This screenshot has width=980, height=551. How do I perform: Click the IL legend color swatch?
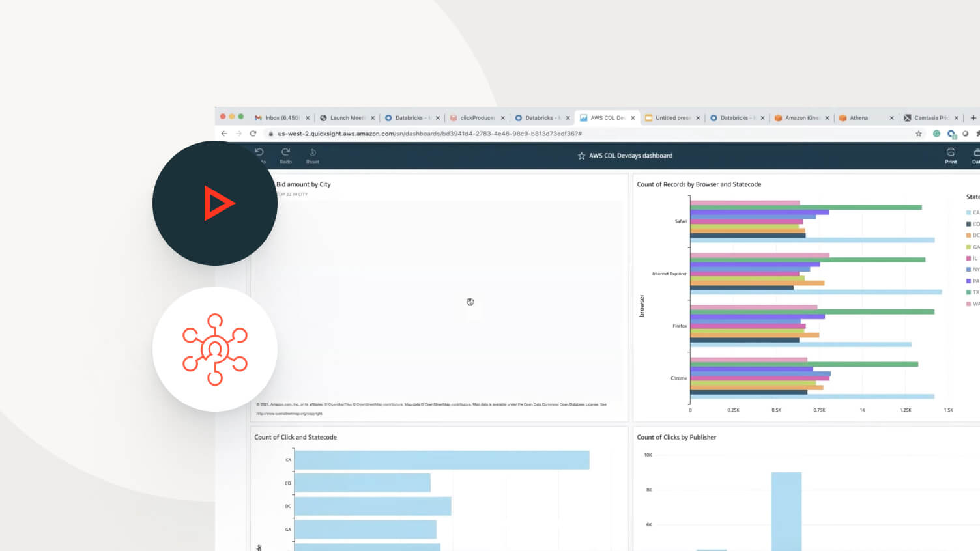click(x=968, y=259)
